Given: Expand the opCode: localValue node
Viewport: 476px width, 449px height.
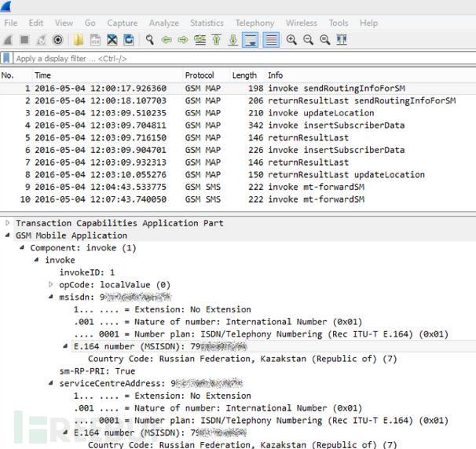Looking at the screenshot, I should coord(51,285).
